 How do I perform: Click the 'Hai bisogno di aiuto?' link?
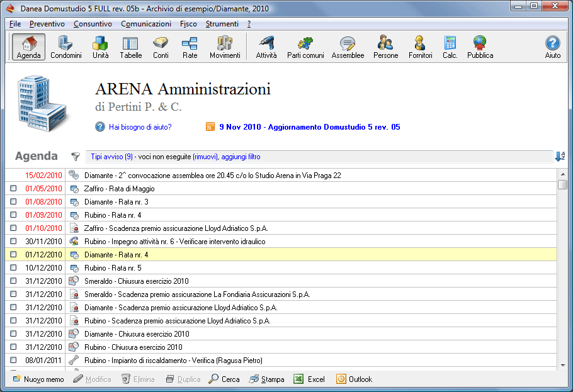tap(140, 127)
